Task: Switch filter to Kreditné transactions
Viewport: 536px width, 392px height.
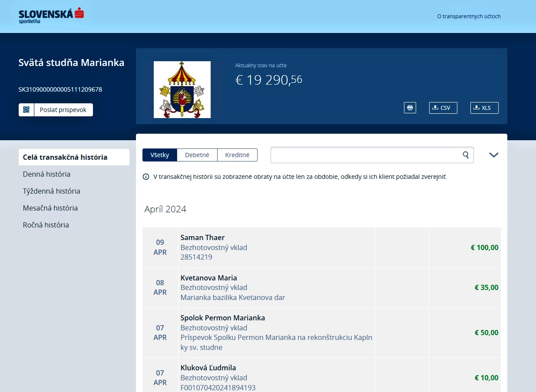Action: pyautogui.click(x=237, y=155)
